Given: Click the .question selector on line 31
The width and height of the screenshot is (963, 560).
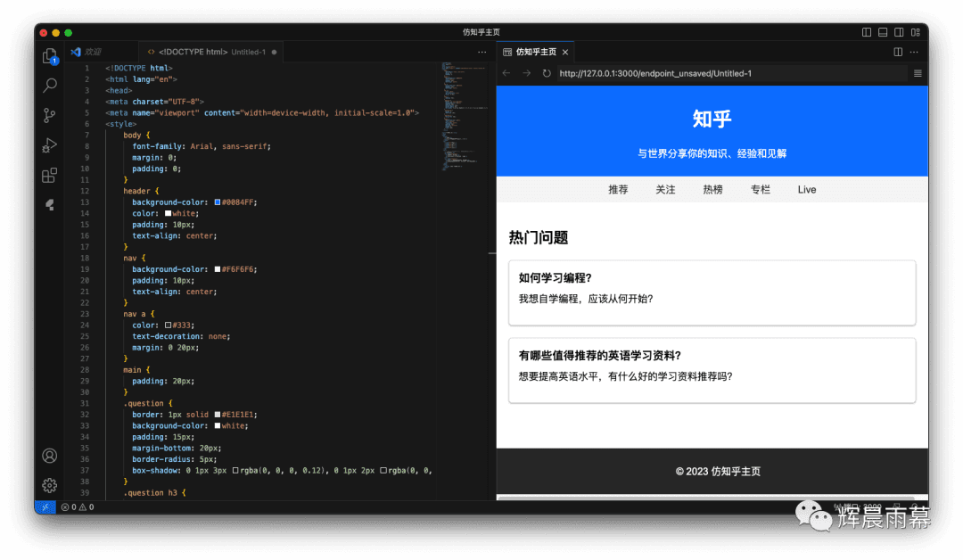Looking at the screenshot, I should [144, 403].
